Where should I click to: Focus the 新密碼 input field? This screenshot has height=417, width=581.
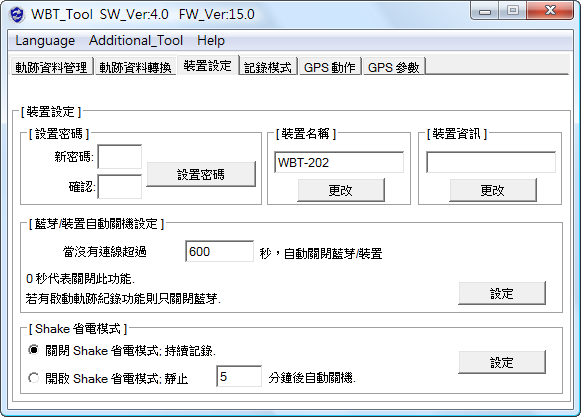pos(120,157)
